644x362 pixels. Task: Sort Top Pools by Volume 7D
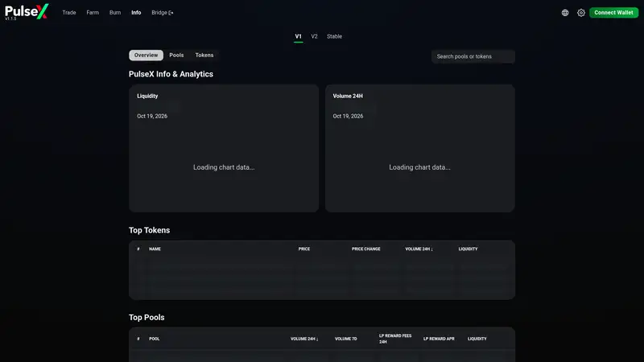(x=346, y=339)
